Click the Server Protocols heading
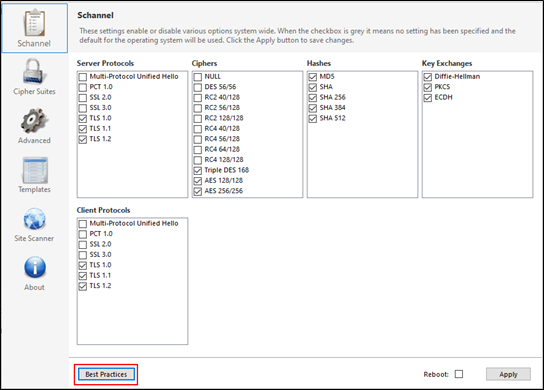544x390 pixels. click(105, 63)
